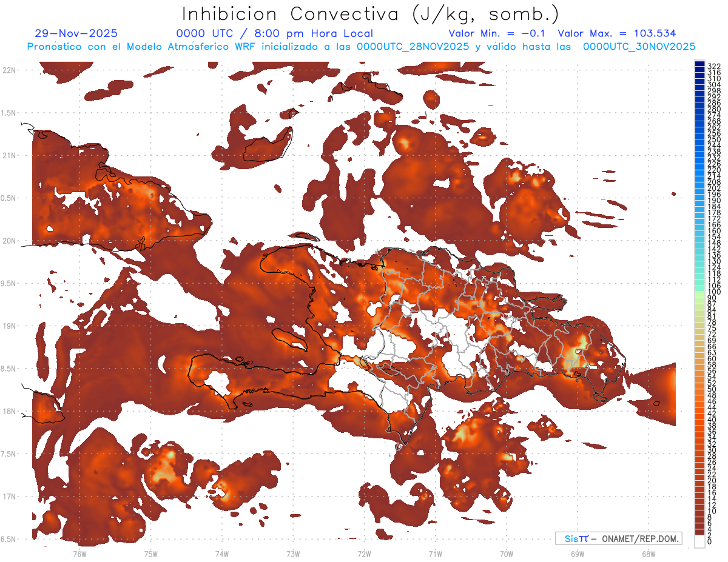
Task: Click the title 'Inhibicion Convectiva (J/kg, somb.)'
Action: (x=371, y=14)
